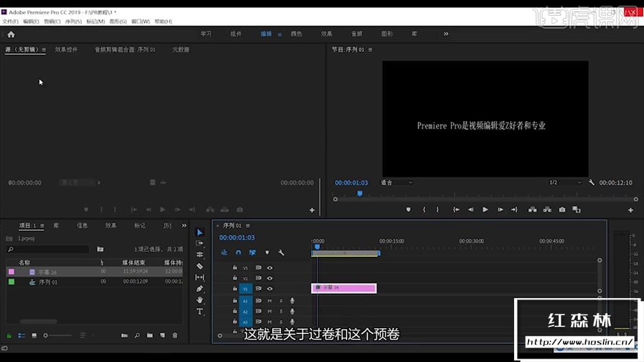Step forward one frame in Program Monitor

[x=500, y=210]
